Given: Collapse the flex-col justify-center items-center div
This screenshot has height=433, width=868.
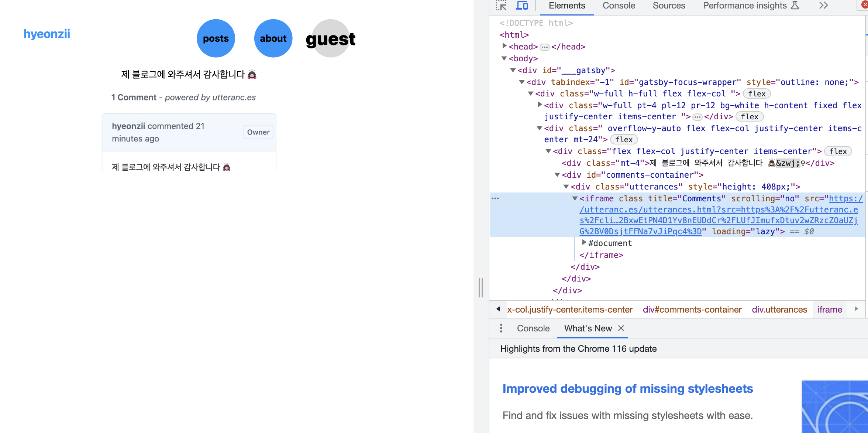Looking at the screenshot, I should (548, 151).
